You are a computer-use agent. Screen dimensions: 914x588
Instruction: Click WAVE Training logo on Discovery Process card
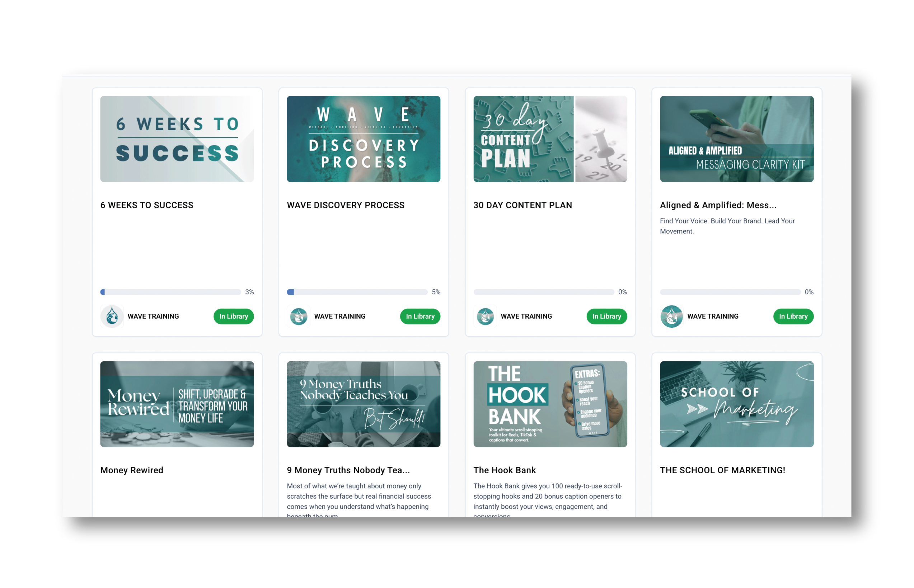point(299,316)
